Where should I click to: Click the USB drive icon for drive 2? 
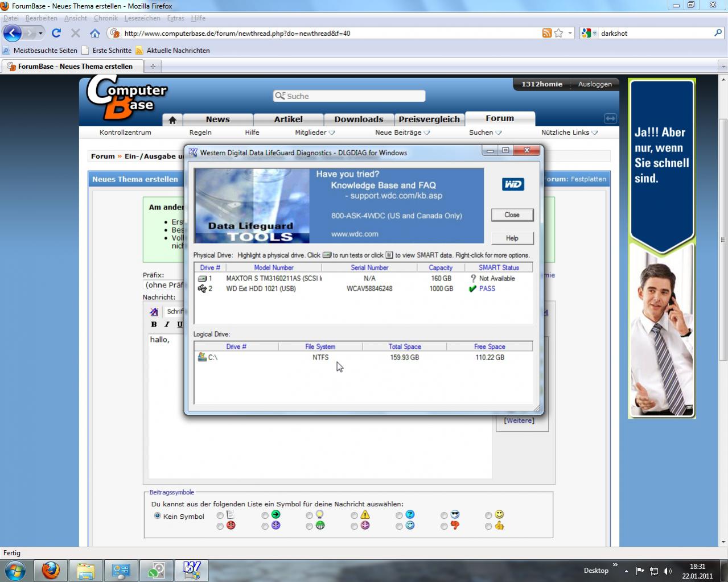(x=202, y=288)
